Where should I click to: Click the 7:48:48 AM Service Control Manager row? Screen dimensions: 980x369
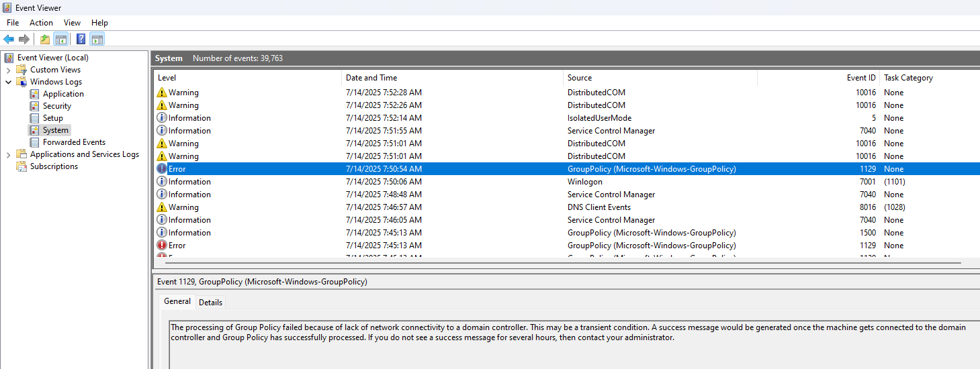pyautogui.click(x=567, y=195)
